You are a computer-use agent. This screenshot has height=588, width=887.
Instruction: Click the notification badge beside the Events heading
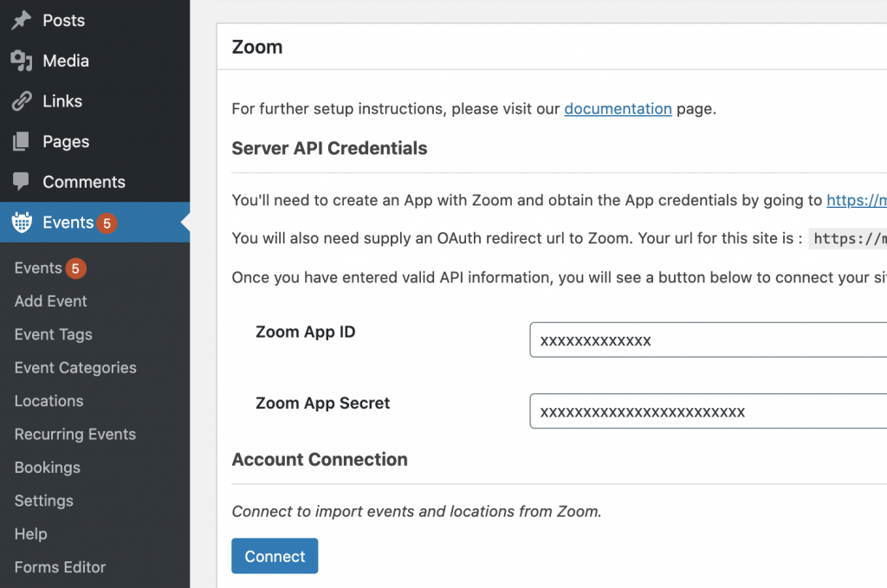point(107,223)
